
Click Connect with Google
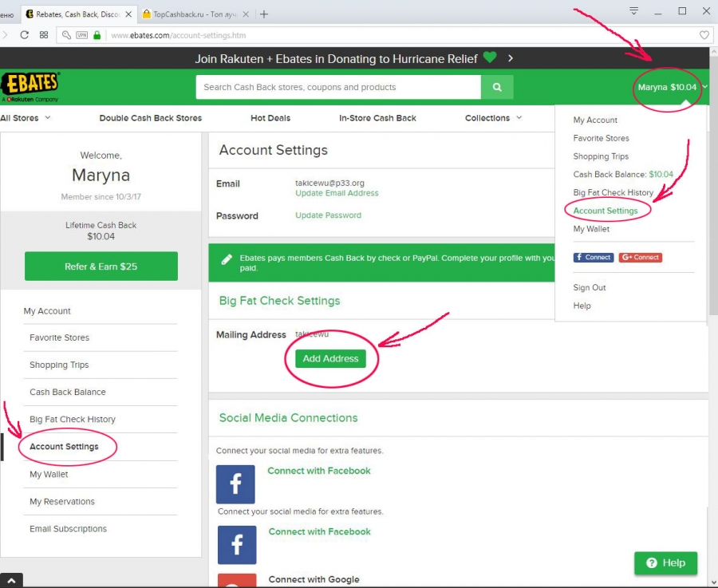[x=314, y=580]
